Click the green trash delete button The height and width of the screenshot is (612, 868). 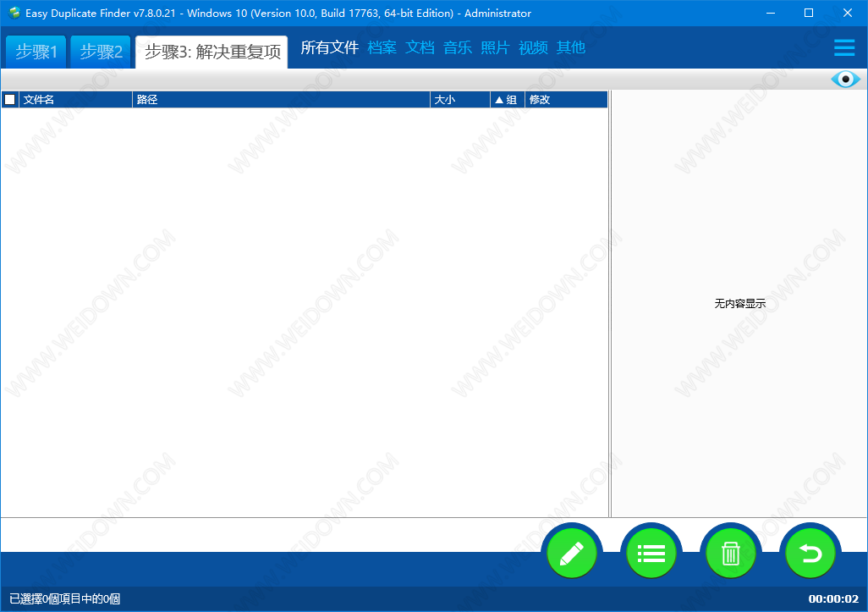coord(731,554)
